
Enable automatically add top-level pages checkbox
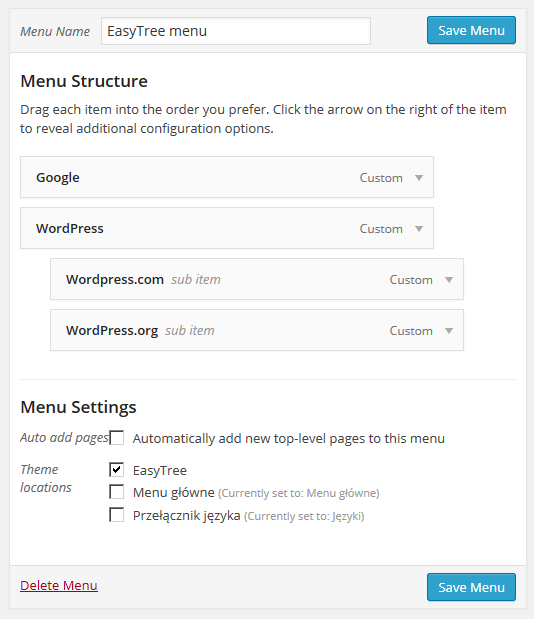[x=116, y=438]
